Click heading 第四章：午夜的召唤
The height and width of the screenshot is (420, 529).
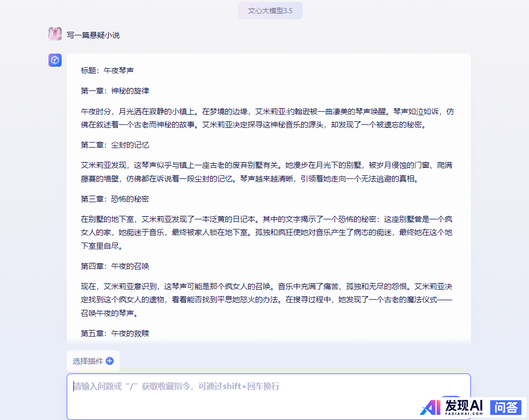point(115,266)
